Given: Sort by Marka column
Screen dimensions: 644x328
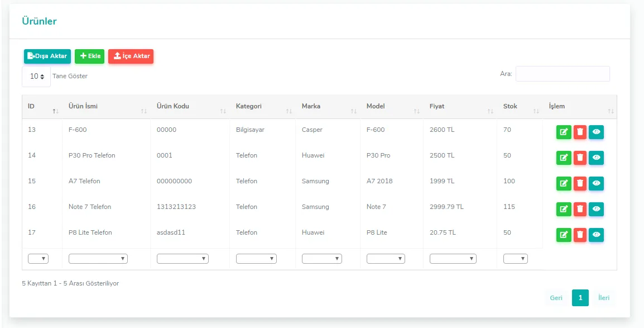Looking at the screenshot, I should click(x=328, y=107).
